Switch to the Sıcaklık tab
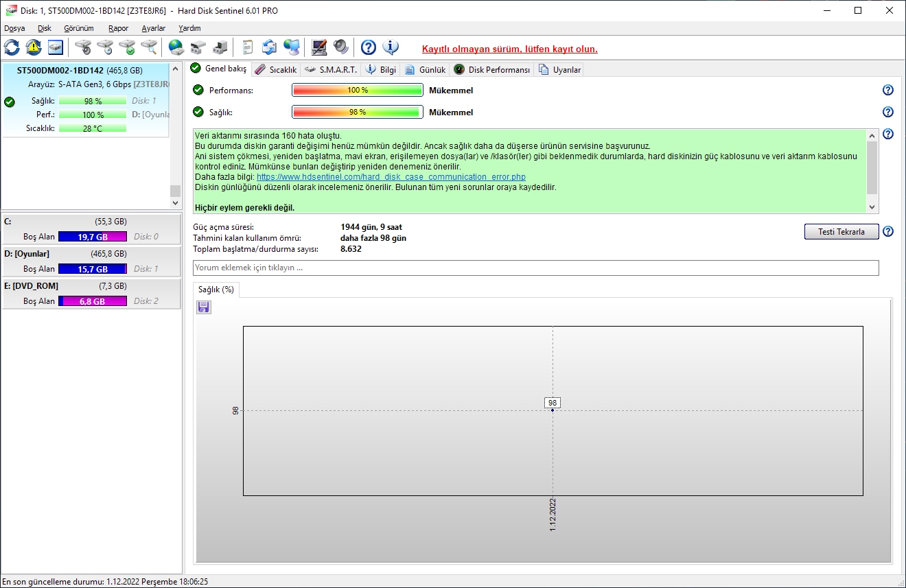This screenshot has height=588, width=906. 275,69
